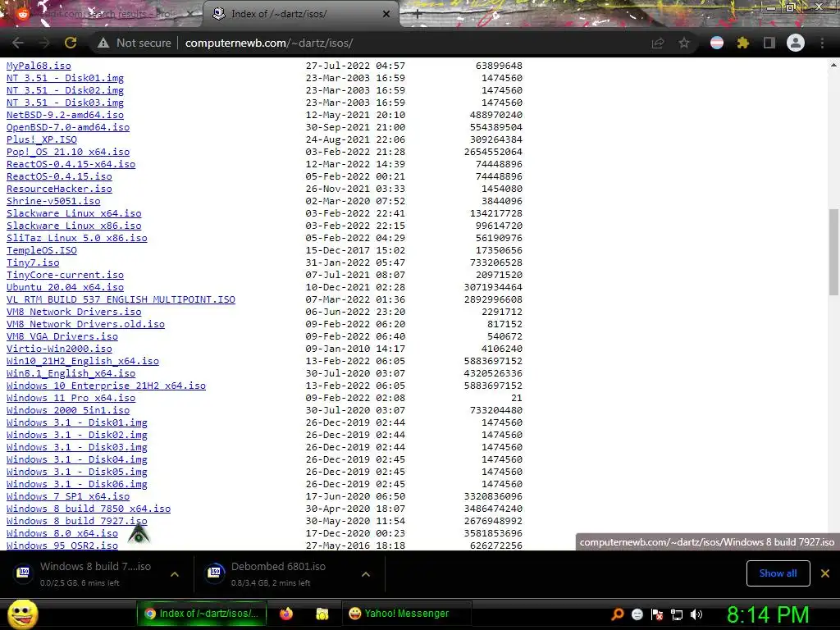
Task: Open Tiny7.iso link
Action: coord(33,263)
